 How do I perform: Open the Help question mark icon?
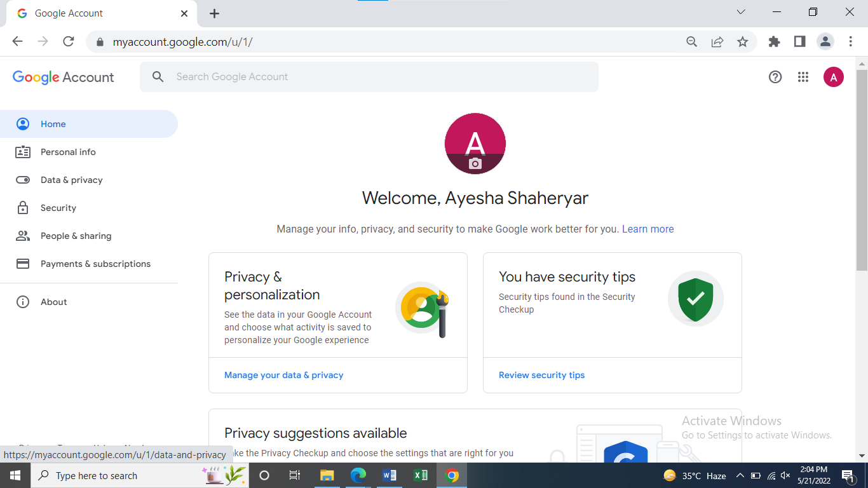click(775, 77)
